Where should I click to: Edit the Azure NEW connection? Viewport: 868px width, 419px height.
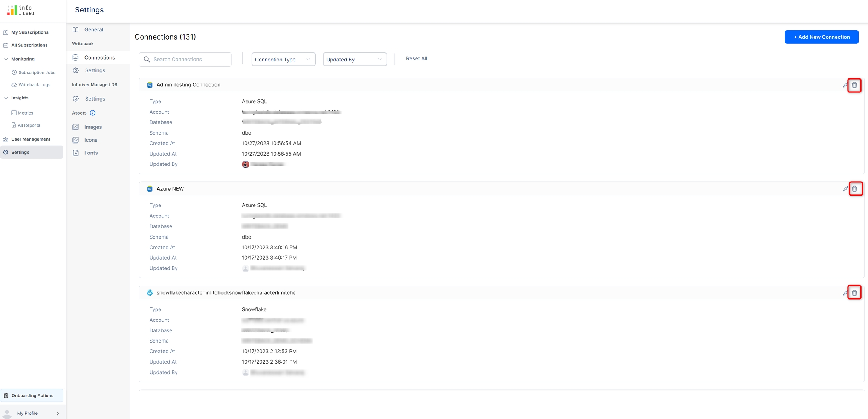pyautogui.click(x=845, y=189)
